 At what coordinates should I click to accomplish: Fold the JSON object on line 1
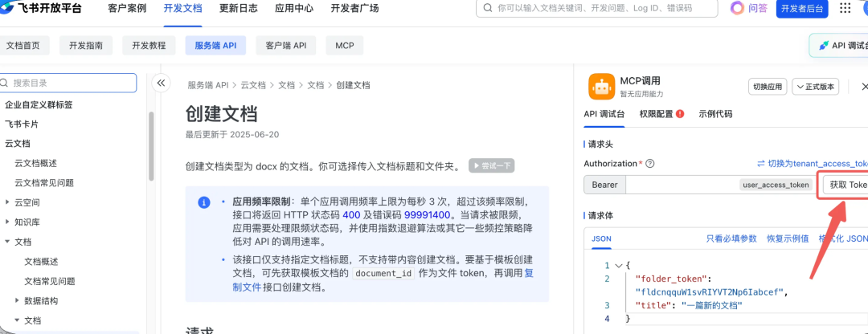click(618, 266)
